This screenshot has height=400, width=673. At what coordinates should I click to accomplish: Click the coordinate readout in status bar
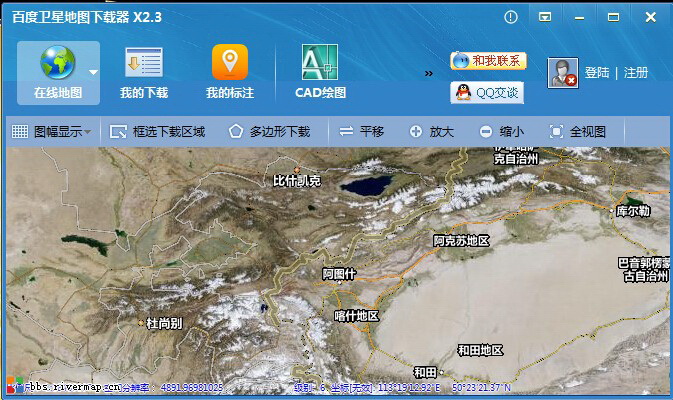tap(421, 388)
